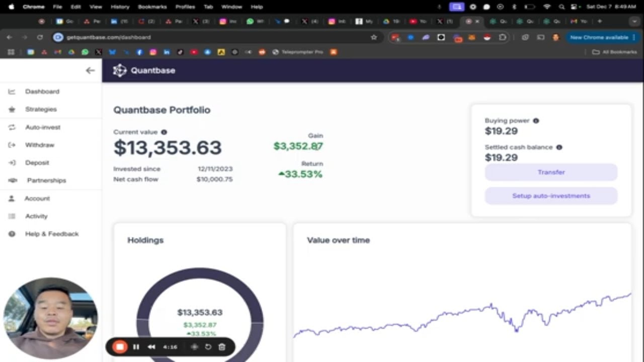Screen dimensions: 644x362
Task: Open the Chrome tab search dropdown
Action: click(634, 22)
